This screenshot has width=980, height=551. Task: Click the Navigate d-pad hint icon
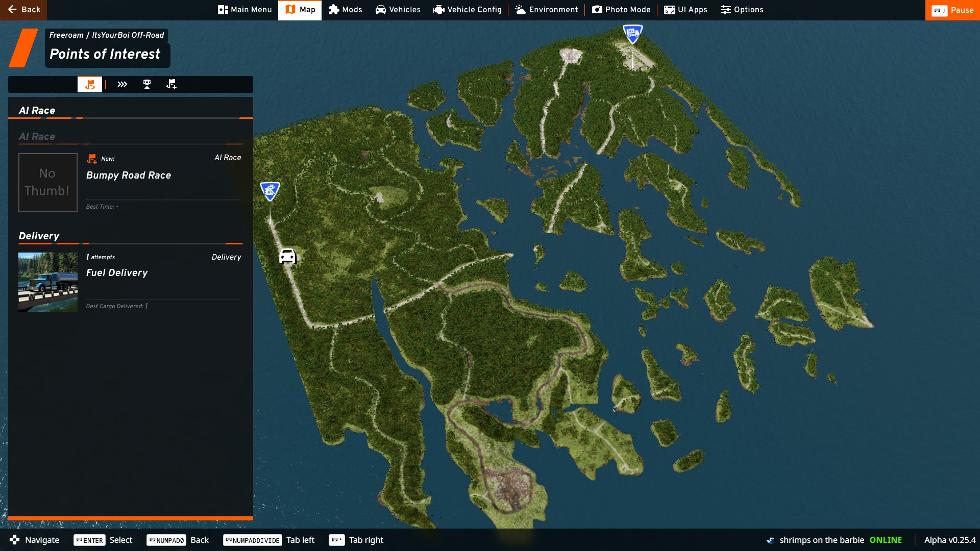click(15, 540)
